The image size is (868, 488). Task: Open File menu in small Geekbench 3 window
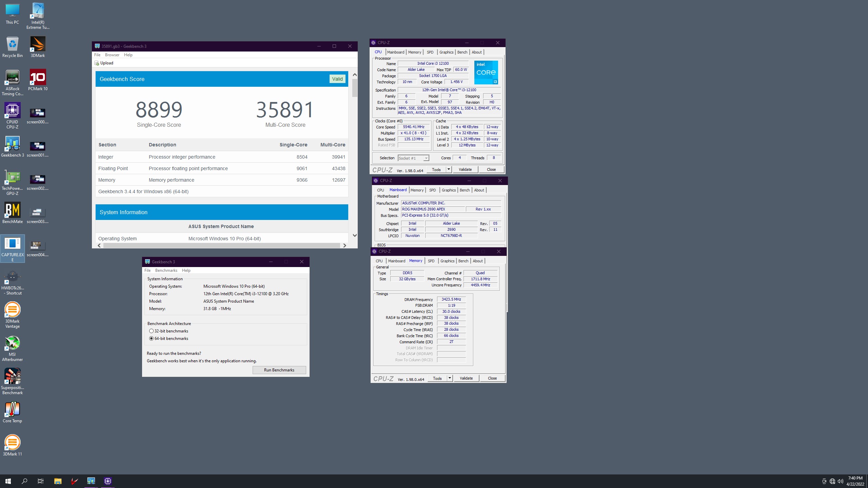point(147,270)
